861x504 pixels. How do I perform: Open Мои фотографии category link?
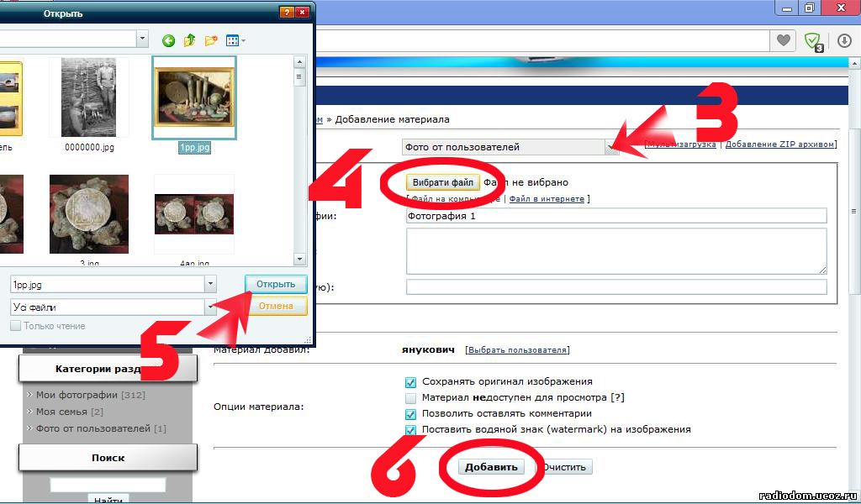[77, 395]
